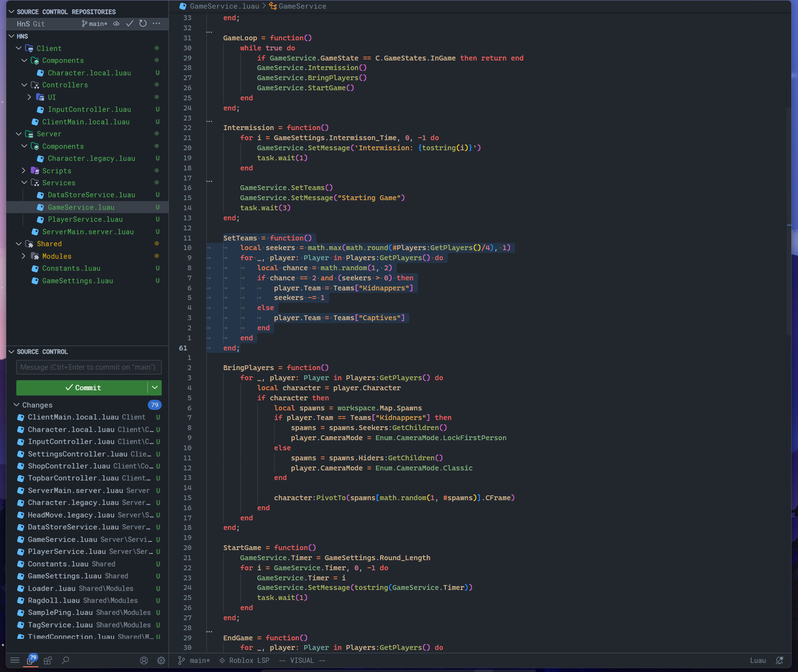This screenshot has height=672, width=798.
Task: Open more actions ellipsis for HnS repository
Action: click(156, 24)
